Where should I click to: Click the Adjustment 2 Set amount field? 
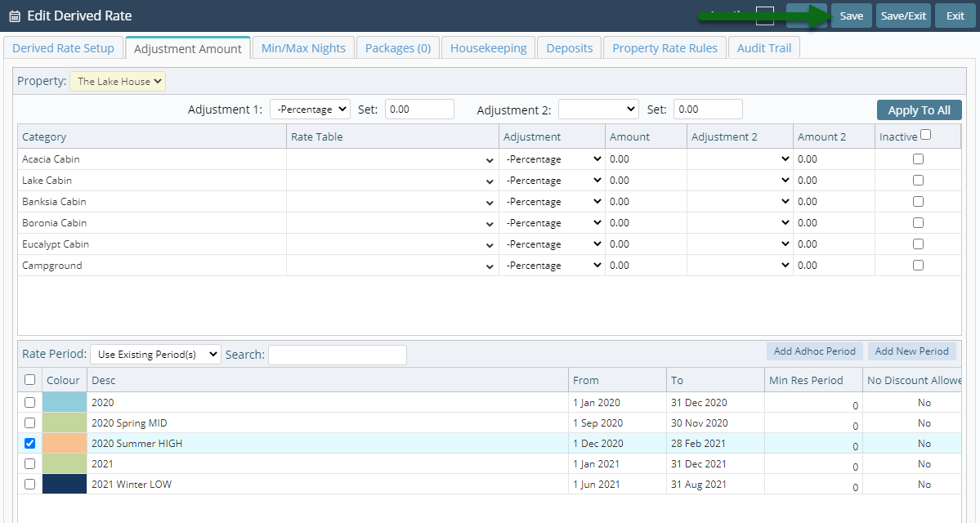(x=708, y=110)
